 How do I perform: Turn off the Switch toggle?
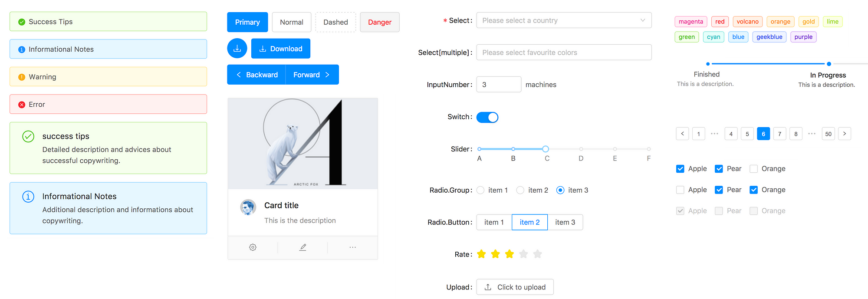487,117
